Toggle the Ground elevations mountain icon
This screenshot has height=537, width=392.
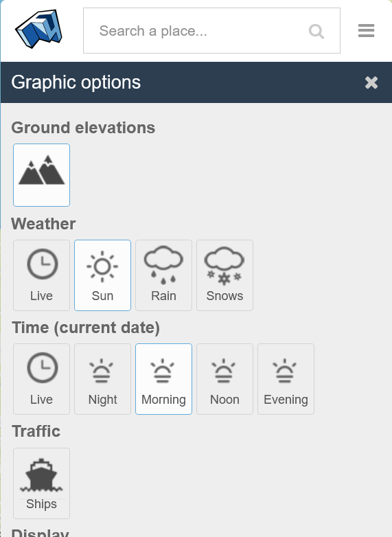click(x=41, y=175)
